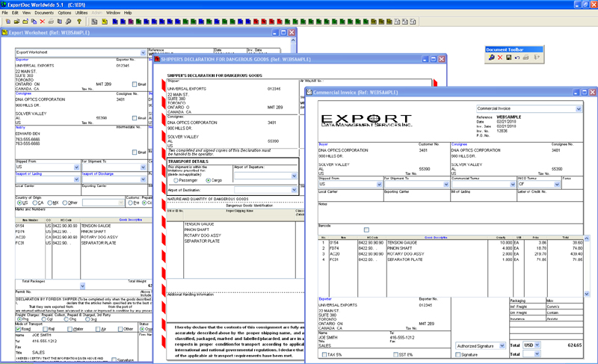Viewport: 598px width, 364px height.
Task: Open the Documents menu
Action: click(x=44, y=13)
